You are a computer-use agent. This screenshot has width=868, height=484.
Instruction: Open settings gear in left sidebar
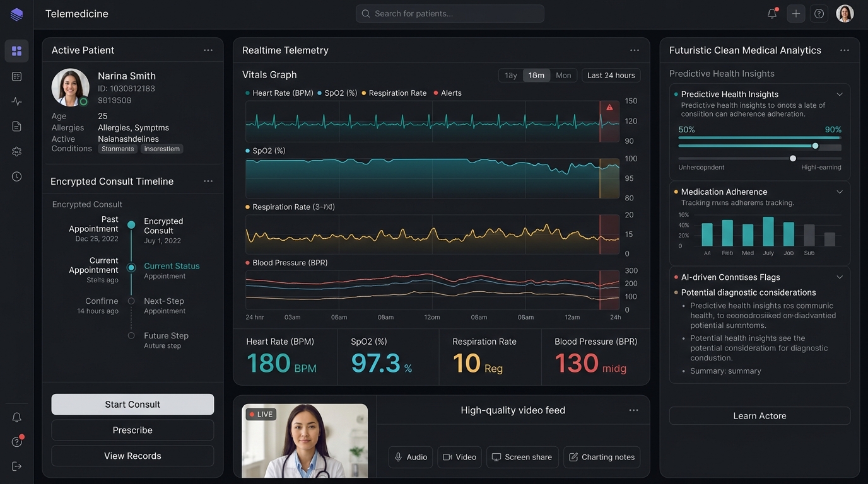pyautogui.click(x=16, y=151)
